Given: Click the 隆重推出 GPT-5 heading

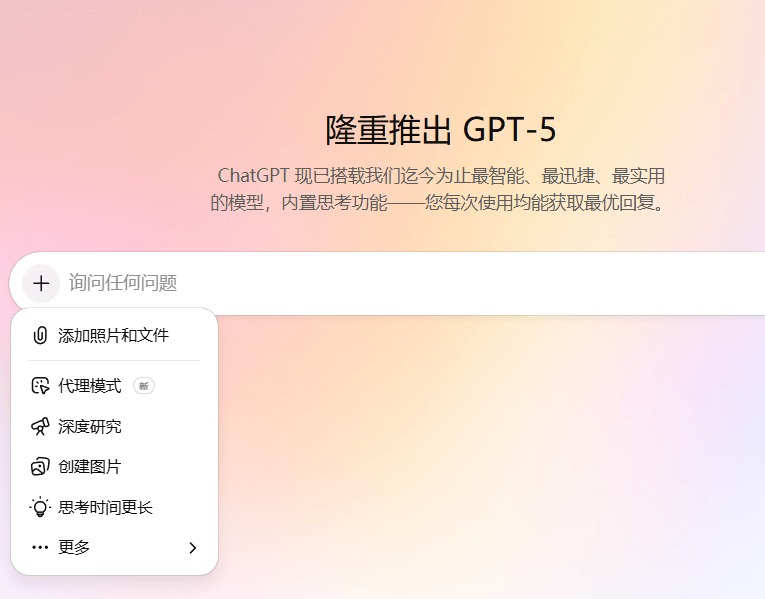Looking at the screenshot, I should tap(441, 130).
